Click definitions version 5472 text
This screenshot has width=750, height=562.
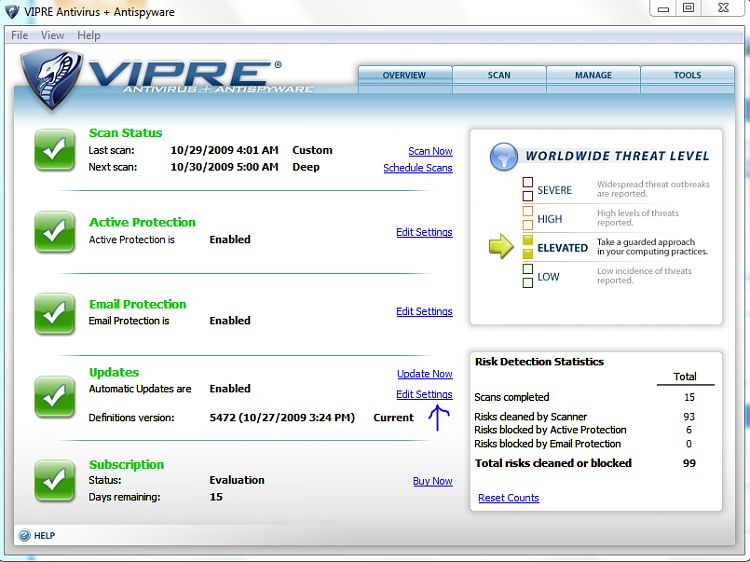click(282, 418)
